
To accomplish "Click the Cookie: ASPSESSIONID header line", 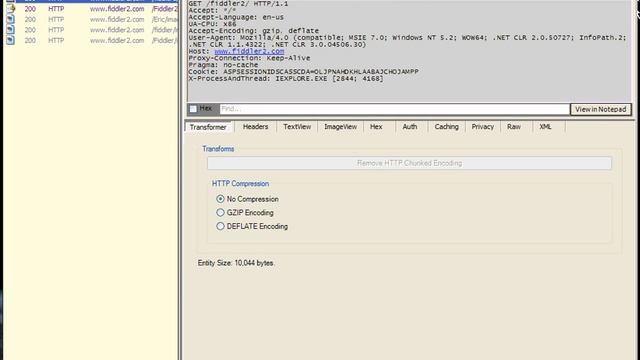I will pyautogui.click(x=303, y=71).
